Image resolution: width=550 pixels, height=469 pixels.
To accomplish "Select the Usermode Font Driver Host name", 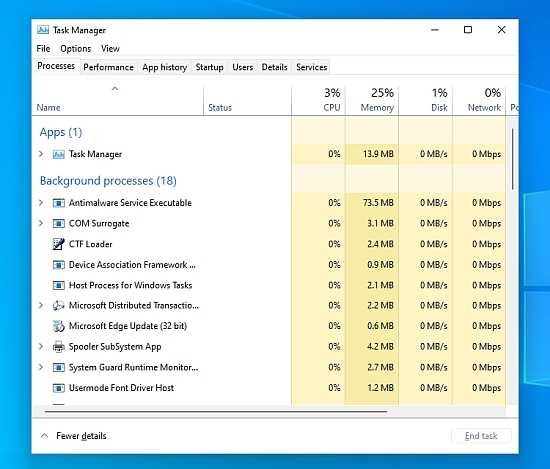I will point(121,388).
